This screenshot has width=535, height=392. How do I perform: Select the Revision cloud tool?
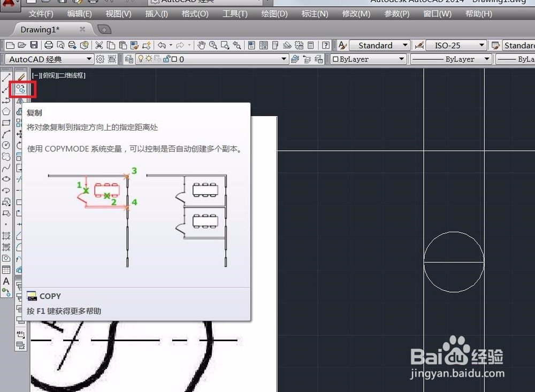[6, 157]
